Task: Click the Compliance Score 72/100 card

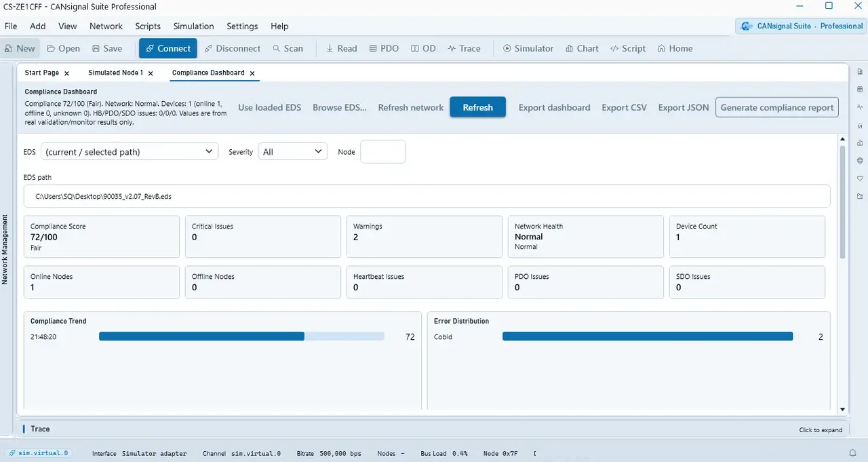Action: (102, 237)
